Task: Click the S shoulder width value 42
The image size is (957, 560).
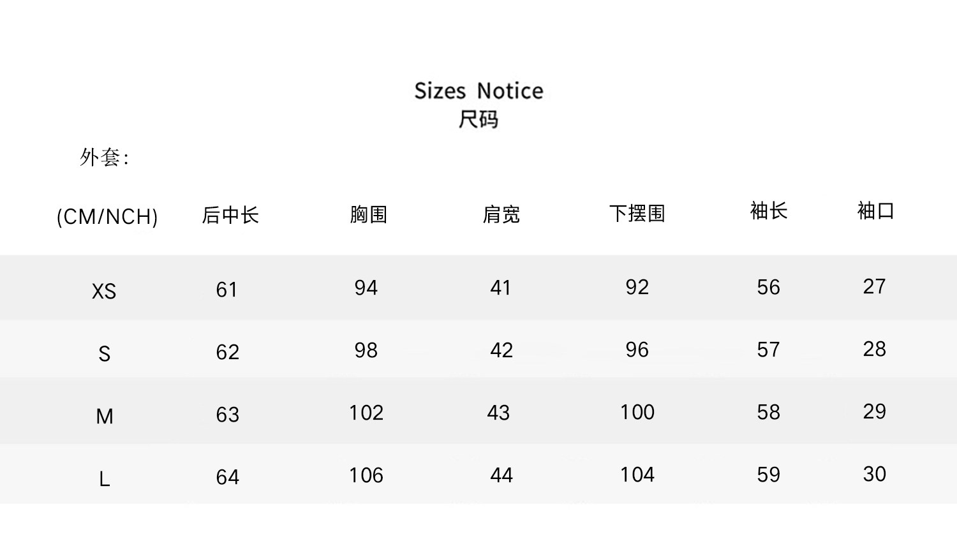Action: click(501, 350)
